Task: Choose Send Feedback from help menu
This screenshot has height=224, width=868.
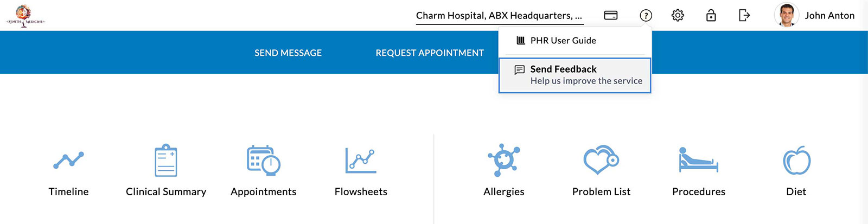Action: pyautogui.click(x=575, y=75)
